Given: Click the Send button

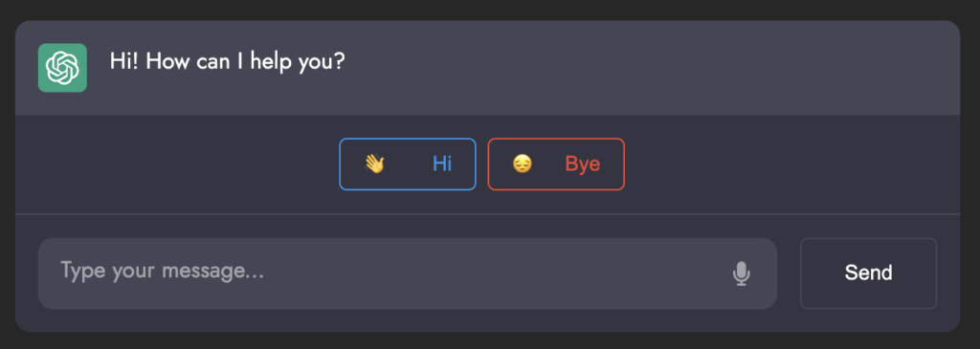Looking at the screenshot, I should (869, 273).
